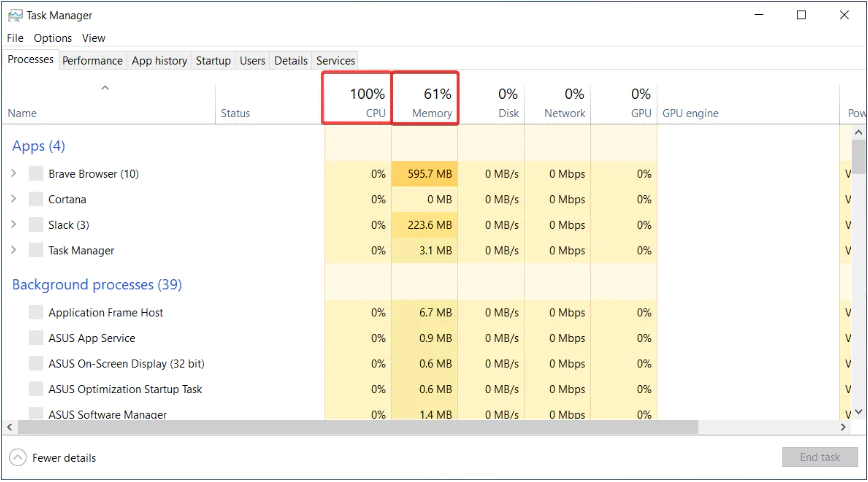The image size is (868, 482).
Task: Click the ASUS App Service icon
Action: 36,338
